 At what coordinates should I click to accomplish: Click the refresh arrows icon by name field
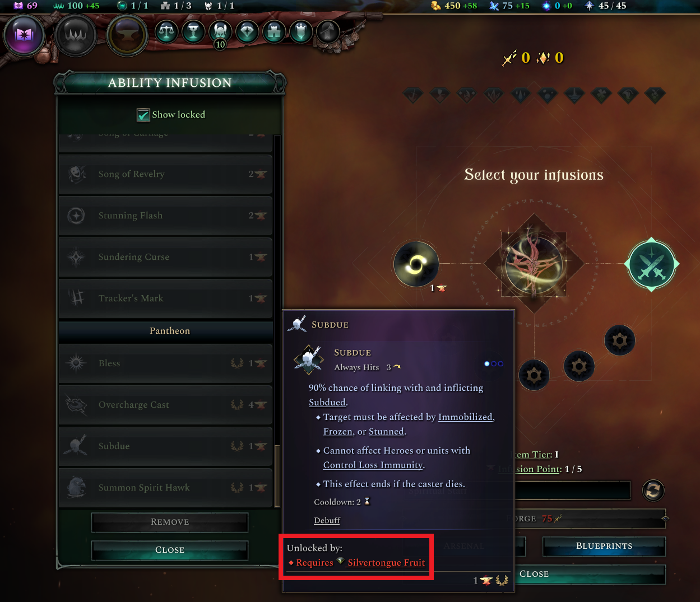(652, 491)
